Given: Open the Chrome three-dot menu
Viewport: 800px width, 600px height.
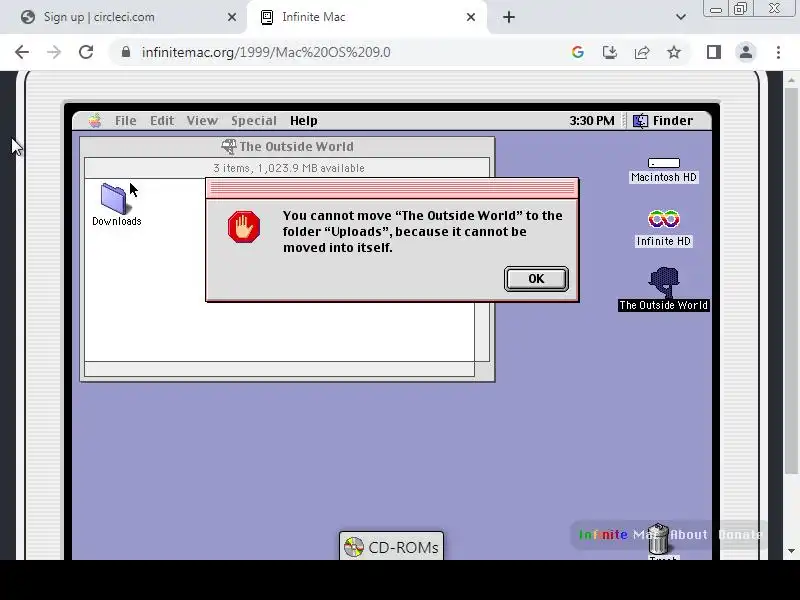Looking at the screenshot, I should click(778, 52).
